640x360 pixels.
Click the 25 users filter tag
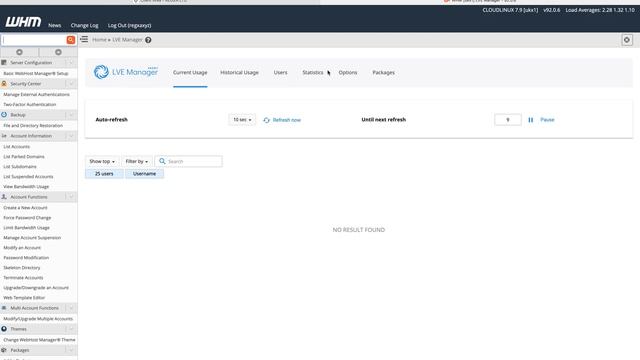pos(104,173)
